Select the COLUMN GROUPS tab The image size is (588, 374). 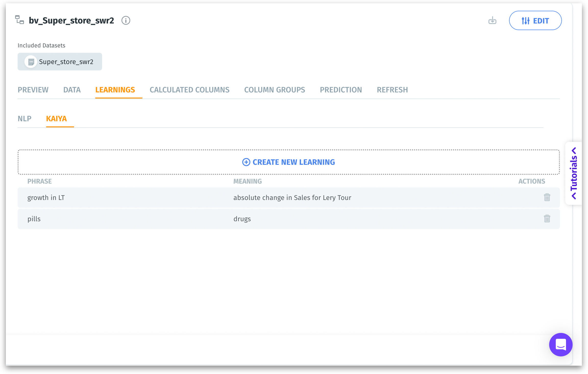tap(274, 90)
